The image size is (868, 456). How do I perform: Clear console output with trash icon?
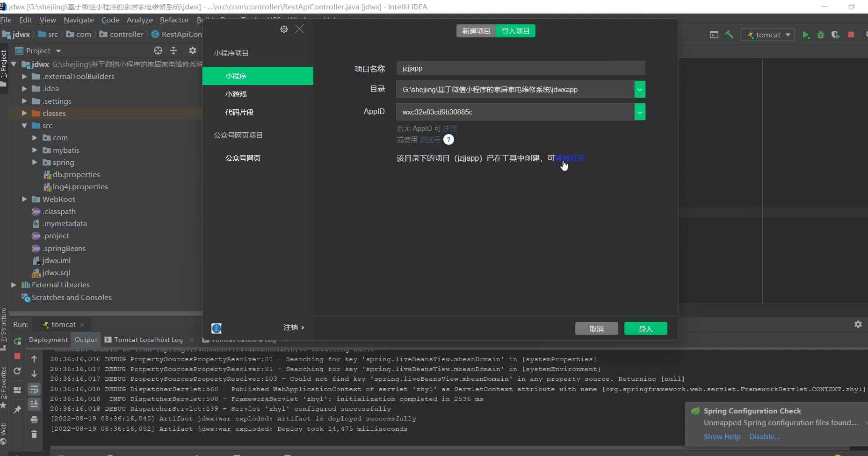coord(34,435)
